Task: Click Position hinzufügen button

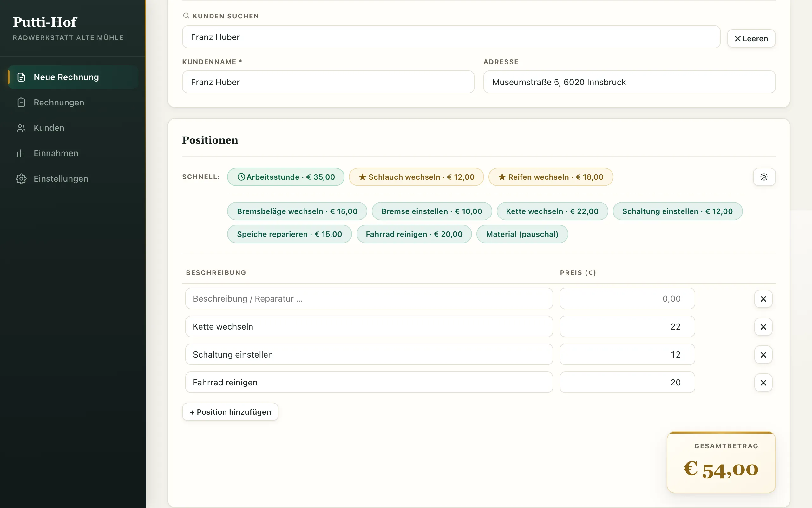Action: [x=230, y=411]
